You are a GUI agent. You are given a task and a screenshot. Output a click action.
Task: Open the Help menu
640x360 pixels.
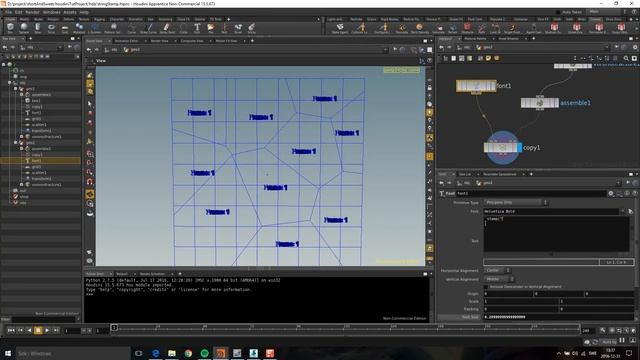coord(84,12)
